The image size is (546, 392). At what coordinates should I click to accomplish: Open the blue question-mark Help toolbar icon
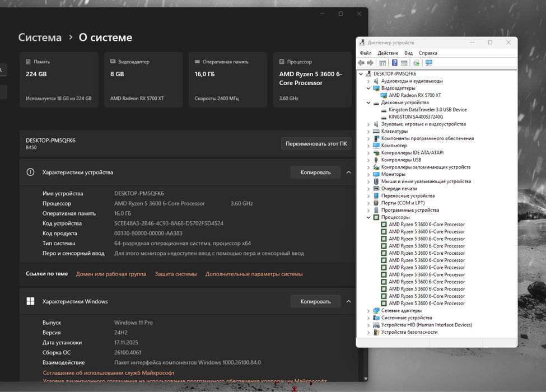click(x=395, y=63)
